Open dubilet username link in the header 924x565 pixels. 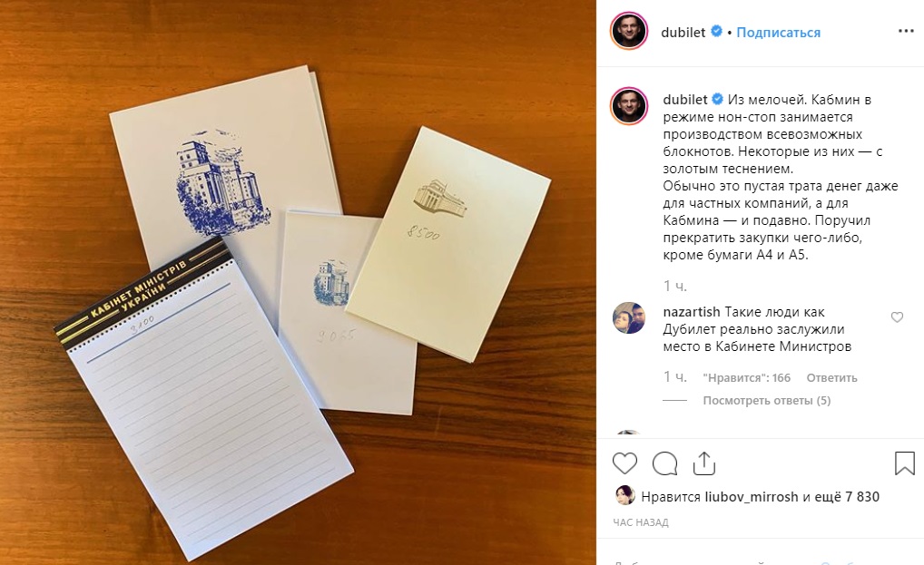(x=683, y=33)
